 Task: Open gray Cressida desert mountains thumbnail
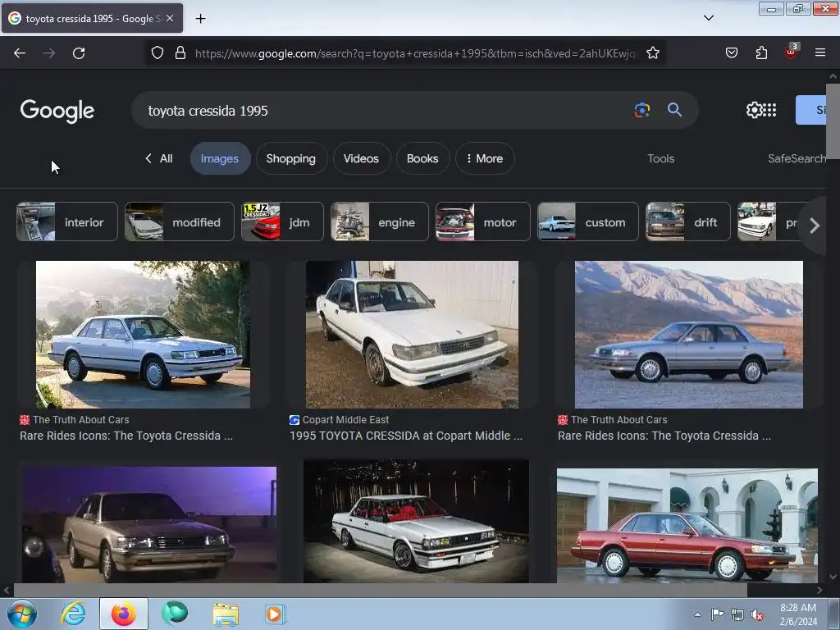point(689,335)
